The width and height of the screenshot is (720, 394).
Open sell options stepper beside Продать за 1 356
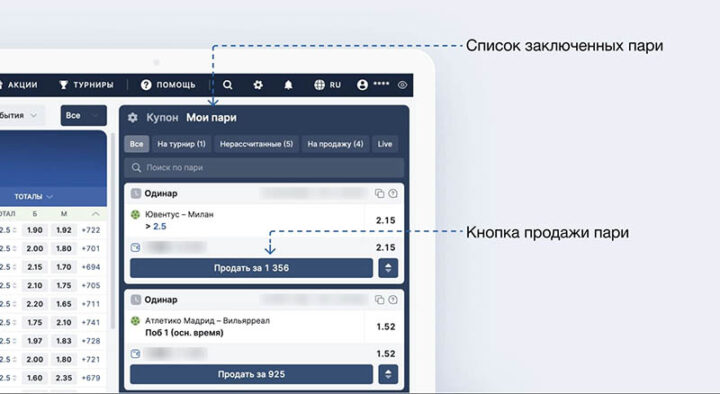click(388, 268)
